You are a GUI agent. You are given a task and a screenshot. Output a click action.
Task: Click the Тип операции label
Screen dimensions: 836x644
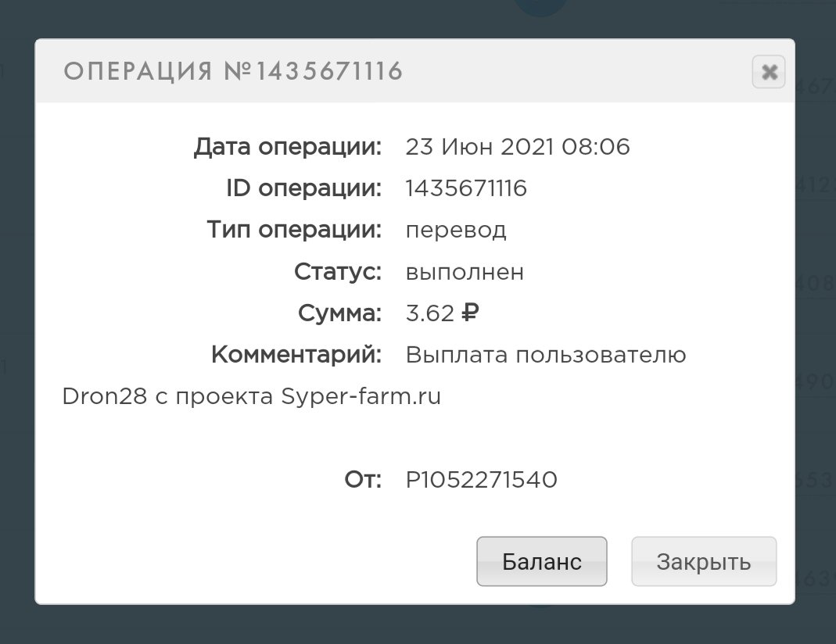point(294,230)
